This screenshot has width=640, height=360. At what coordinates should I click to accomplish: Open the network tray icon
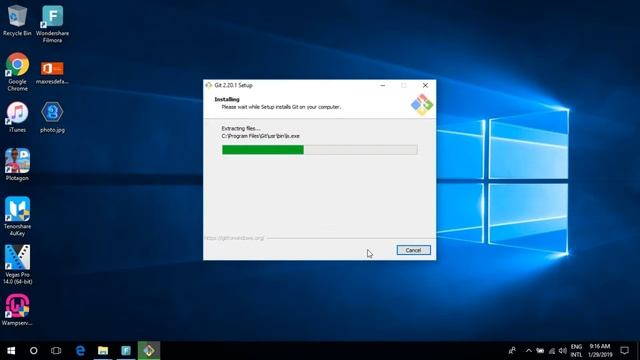click(552, 351)
